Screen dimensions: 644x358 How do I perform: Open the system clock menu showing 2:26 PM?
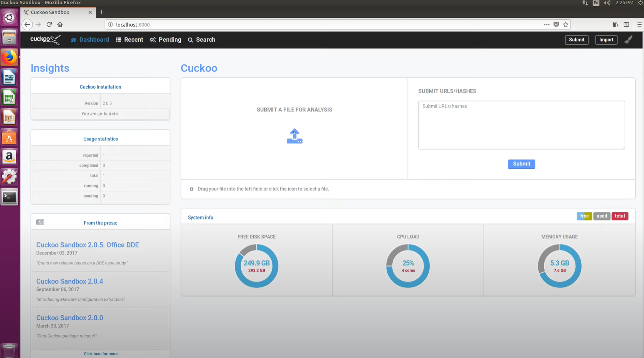[624, 3]
